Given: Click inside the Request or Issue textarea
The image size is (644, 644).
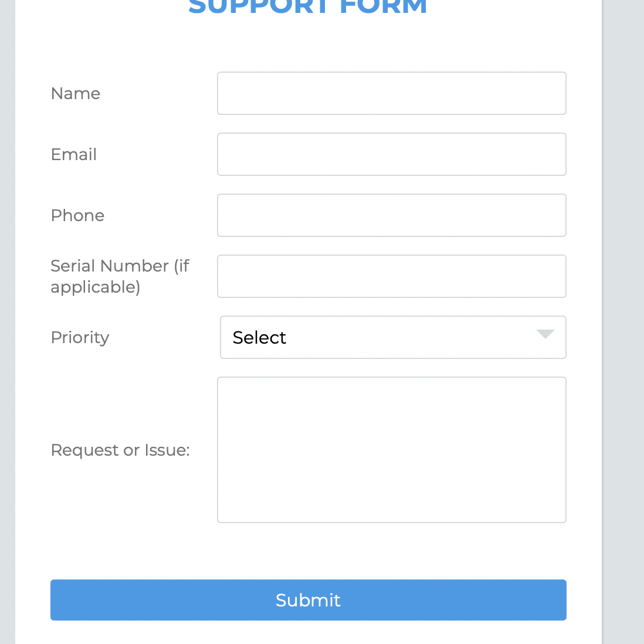Looking at the screenshot, I should click(x=391, y=449).
